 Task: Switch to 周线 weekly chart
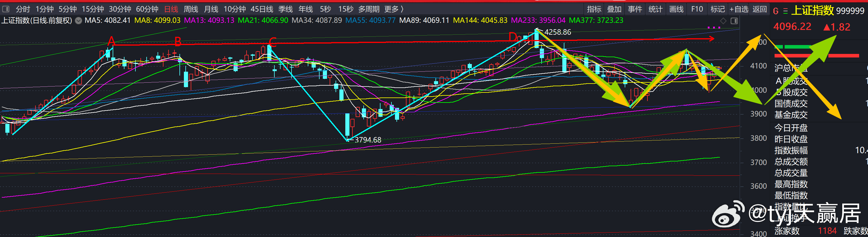[x=191, y=9]
